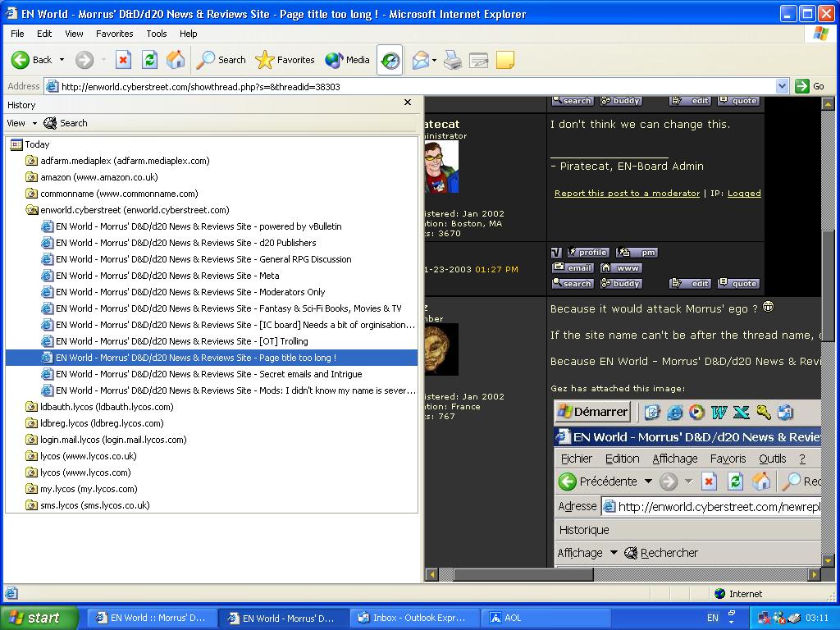Open the Back history dropdown arrow
The width and height of the screenshot is (840, 630).
pyautogui.click(x=62, y=60)
